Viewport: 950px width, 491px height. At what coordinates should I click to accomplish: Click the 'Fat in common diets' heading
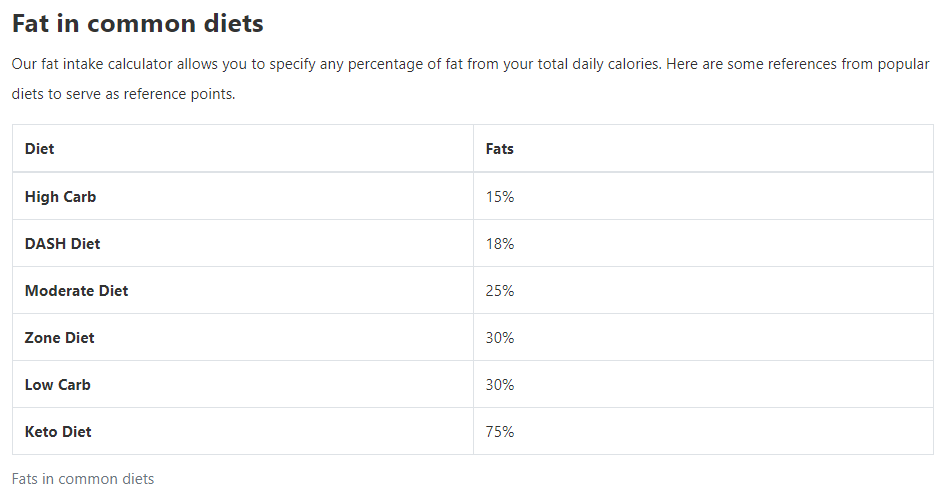point(138,24)
